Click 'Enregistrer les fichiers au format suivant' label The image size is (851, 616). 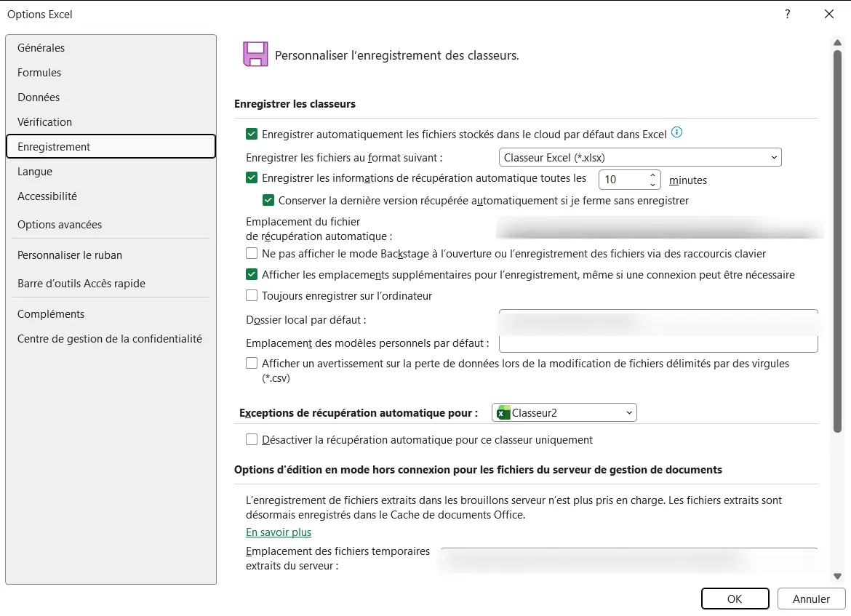344,158
